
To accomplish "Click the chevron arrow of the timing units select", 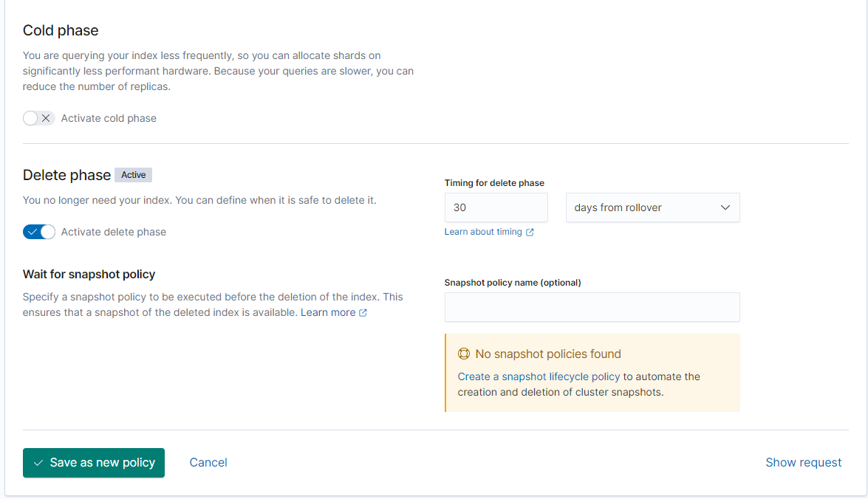I will pyautogui.click(x=725, y=207).
